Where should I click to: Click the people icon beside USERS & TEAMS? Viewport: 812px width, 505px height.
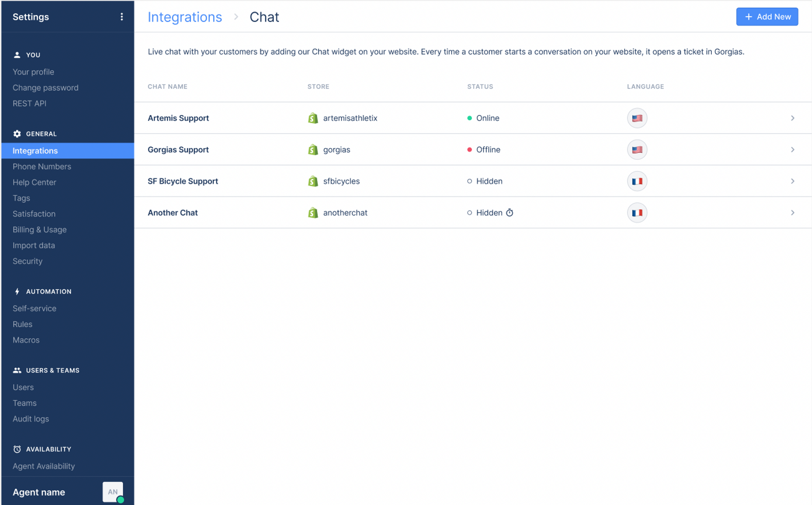click(x=17, y=370)
